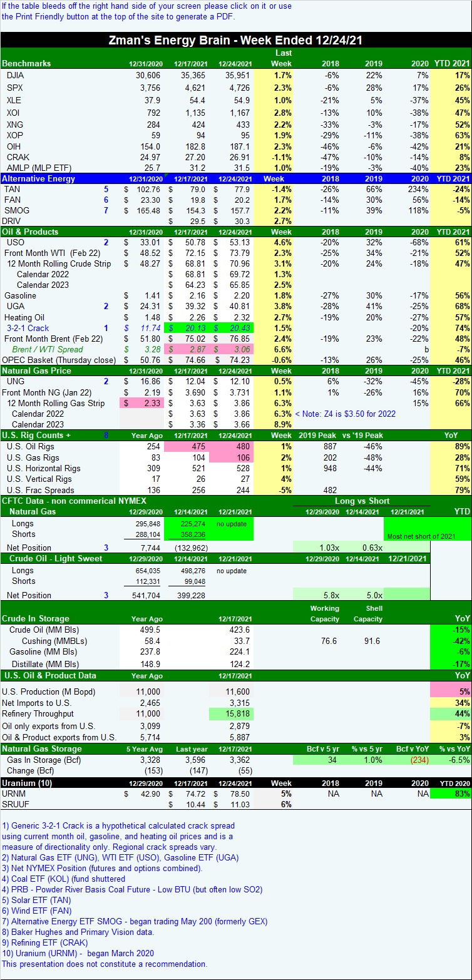Click pink highlighted 2.33 gas strip value
The width and height of the screenshot is (472, 980).
pos(141,403)
